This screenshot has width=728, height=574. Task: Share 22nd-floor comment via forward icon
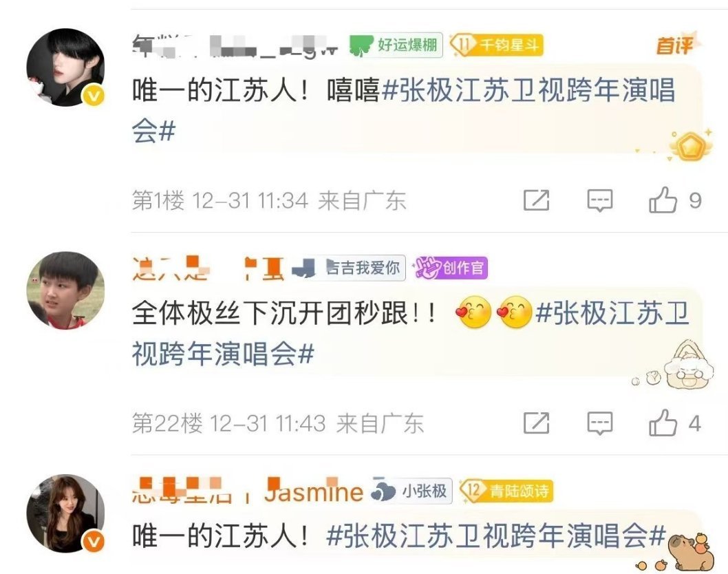(536, 423)
